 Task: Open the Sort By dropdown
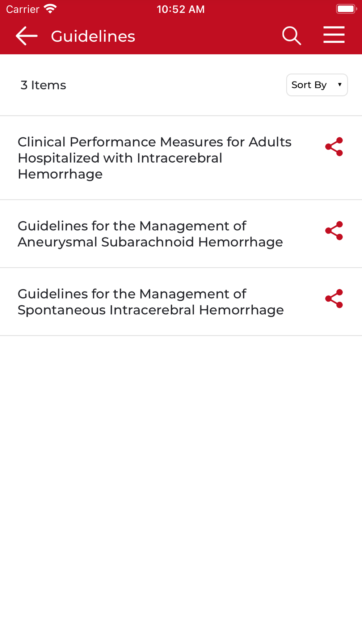317,85
